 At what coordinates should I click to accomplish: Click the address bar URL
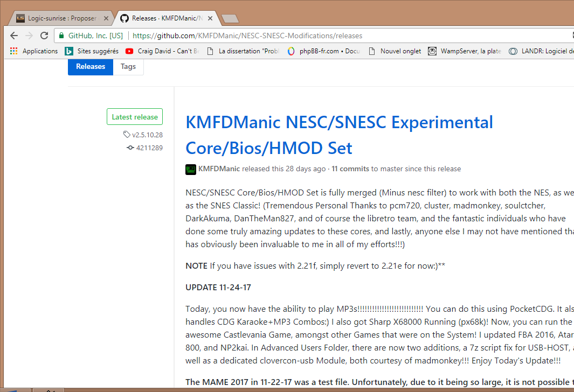click(247, 36)
